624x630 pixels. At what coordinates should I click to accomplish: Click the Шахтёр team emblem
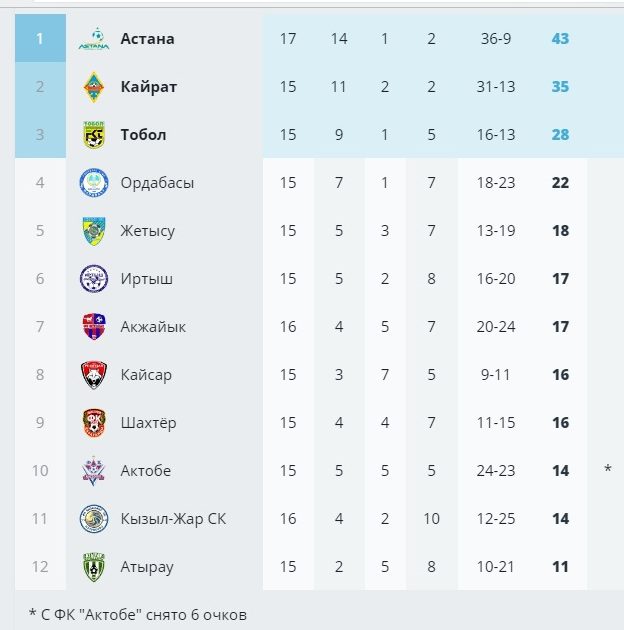click(94, 423)
